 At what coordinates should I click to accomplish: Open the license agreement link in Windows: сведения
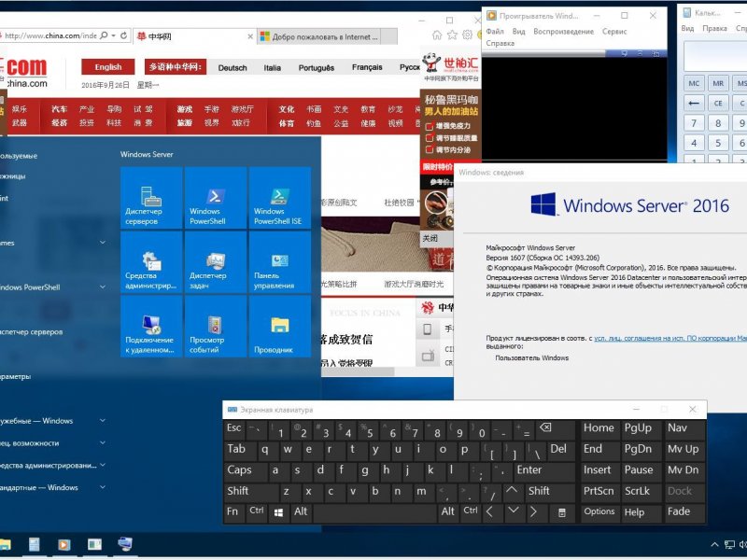(670, 338)
